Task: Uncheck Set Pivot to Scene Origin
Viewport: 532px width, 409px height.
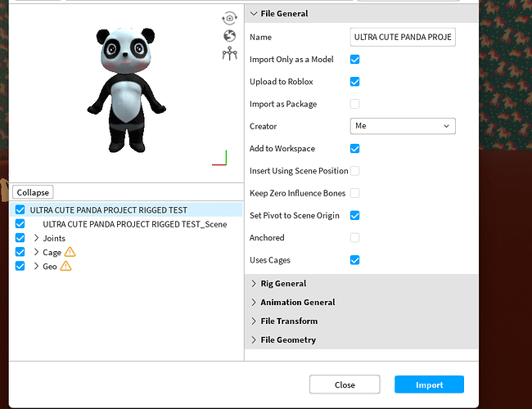Action: click(355, 215)
